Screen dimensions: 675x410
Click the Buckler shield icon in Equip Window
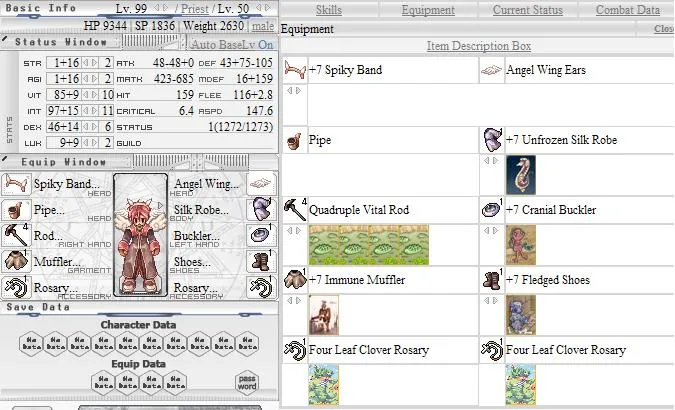pos(259,236)
